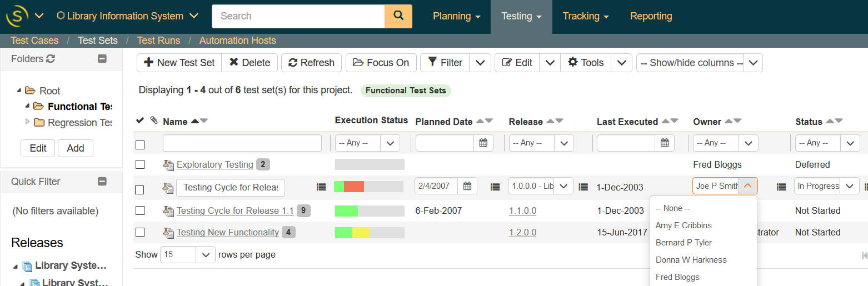Click the Spira logo icon
The height and width of the screenshot is (286, 868).
(x=17, y=16)
